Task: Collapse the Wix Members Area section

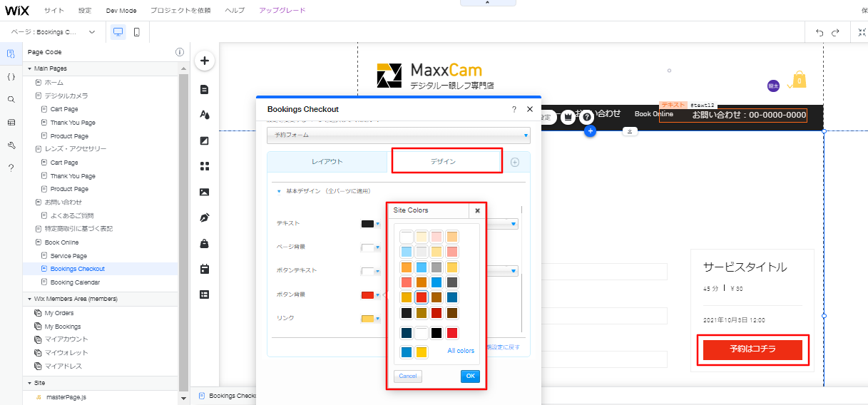Action: point(29,299)
